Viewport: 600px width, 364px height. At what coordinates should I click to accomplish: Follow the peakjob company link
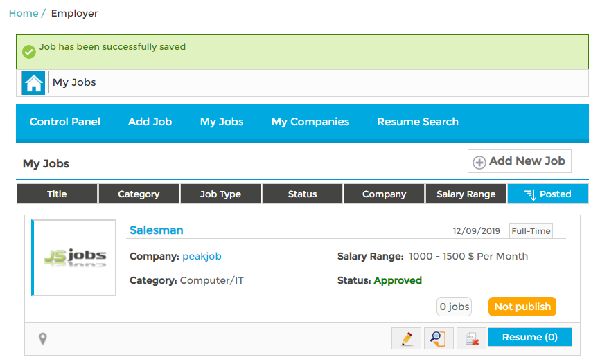coord(202,256)
